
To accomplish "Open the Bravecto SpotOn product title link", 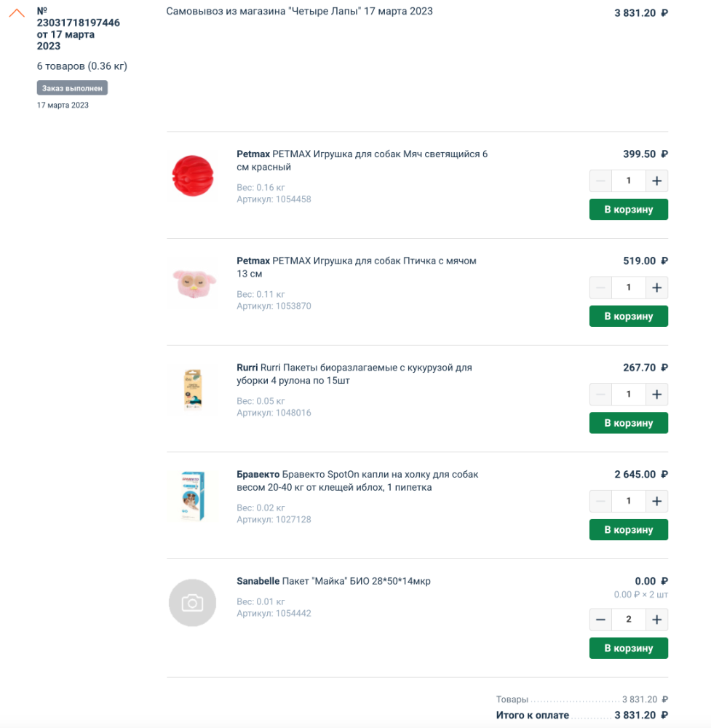I will click(357, 480).
